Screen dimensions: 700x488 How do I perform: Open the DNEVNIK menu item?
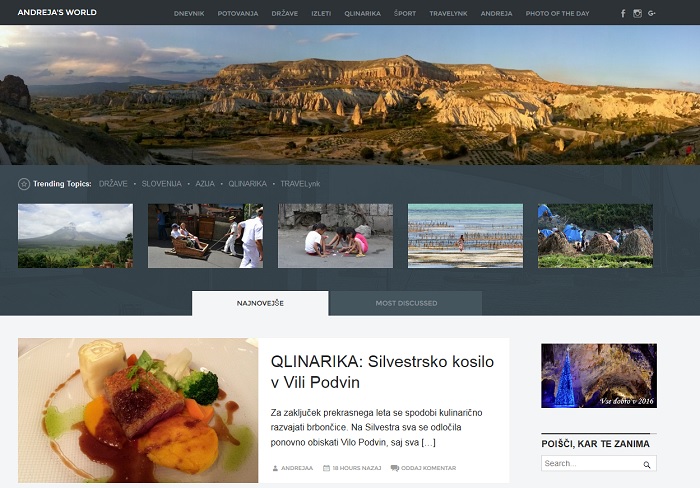point(189,13)
